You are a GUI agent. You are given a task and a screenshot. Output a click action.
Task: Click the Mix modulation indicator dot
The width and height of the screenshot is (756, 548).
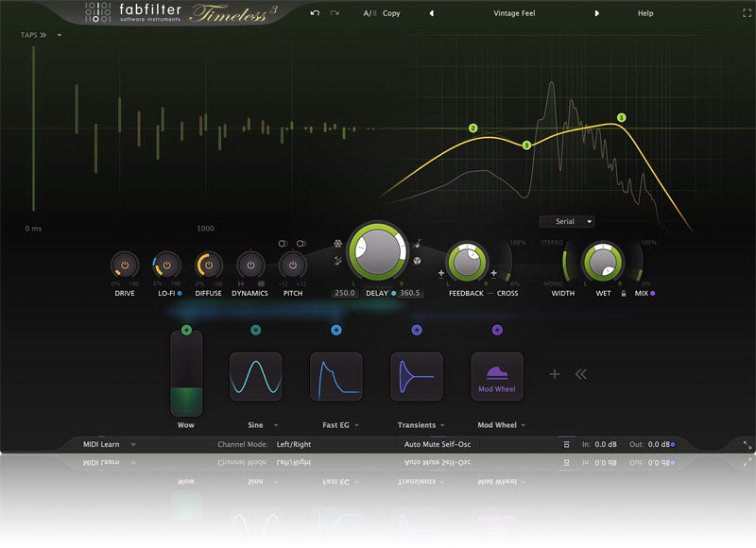653,293
